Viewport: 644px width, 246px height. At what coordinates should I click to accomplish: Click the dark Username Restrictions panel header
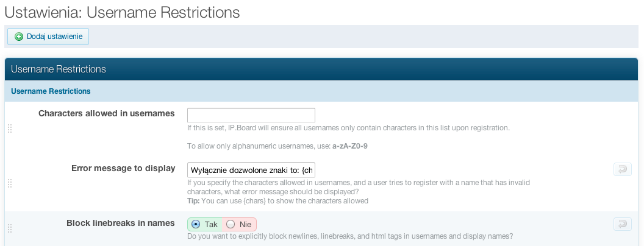pyautogui.click(x=59, y=69)
